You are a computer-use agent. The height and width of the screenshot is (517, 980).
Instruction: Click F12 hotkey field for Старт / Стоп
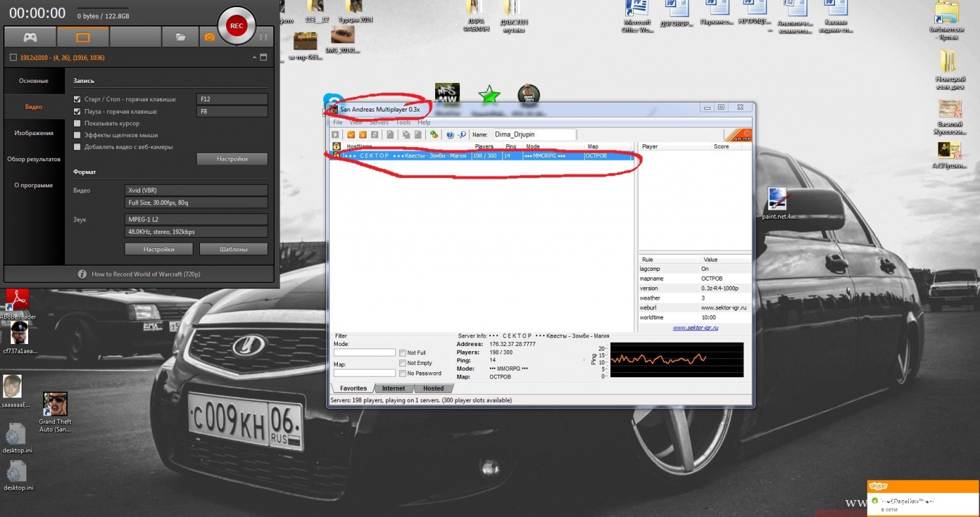click(232, 99)
